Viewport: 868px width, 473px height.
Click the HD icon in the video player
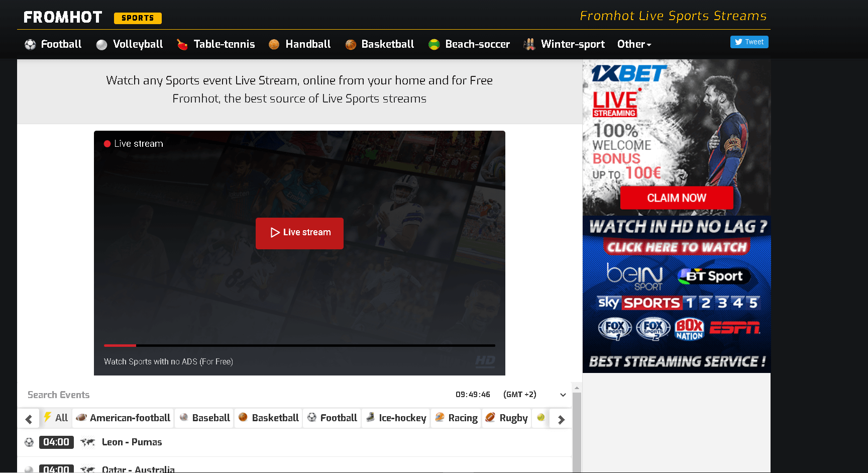[x=485, y=360]
